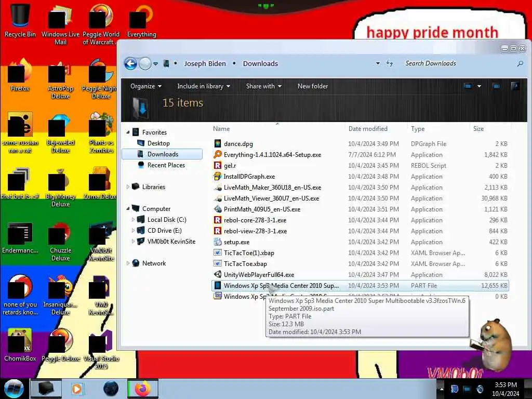Viewport: 532px width, 399px height.
Task: Select rebol-view-278-3-1.exe file
Action: pyautogui.click(x=255, y=231)
